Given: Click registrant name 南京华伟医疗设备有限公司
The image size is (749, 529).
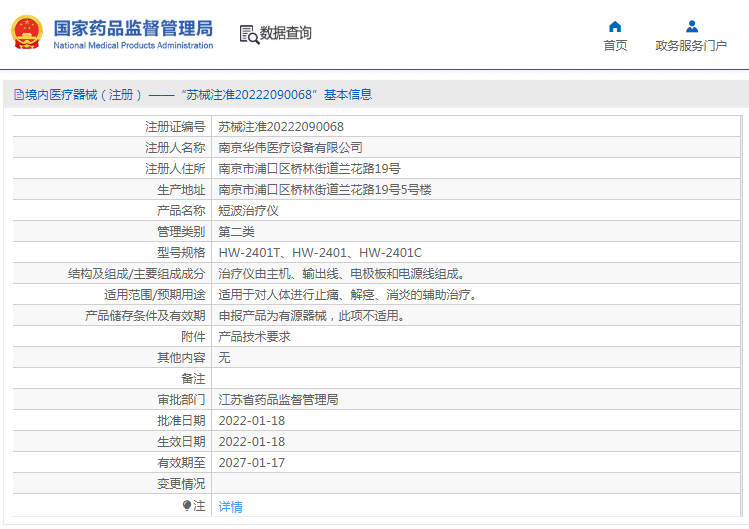Looking at the screenshot, I should 290,148.
